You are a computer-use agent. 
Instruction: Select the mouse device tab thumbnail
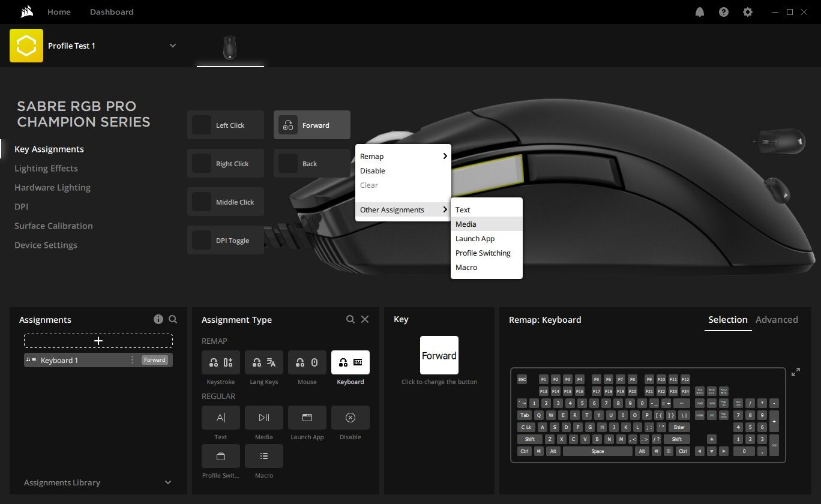click(230, 47)
